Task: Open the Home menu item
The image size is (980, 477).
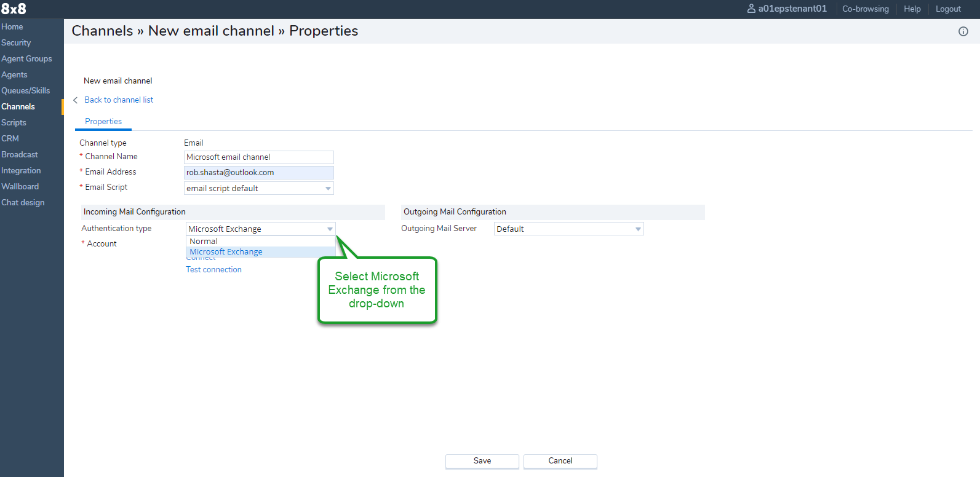Action: (12, 27)
